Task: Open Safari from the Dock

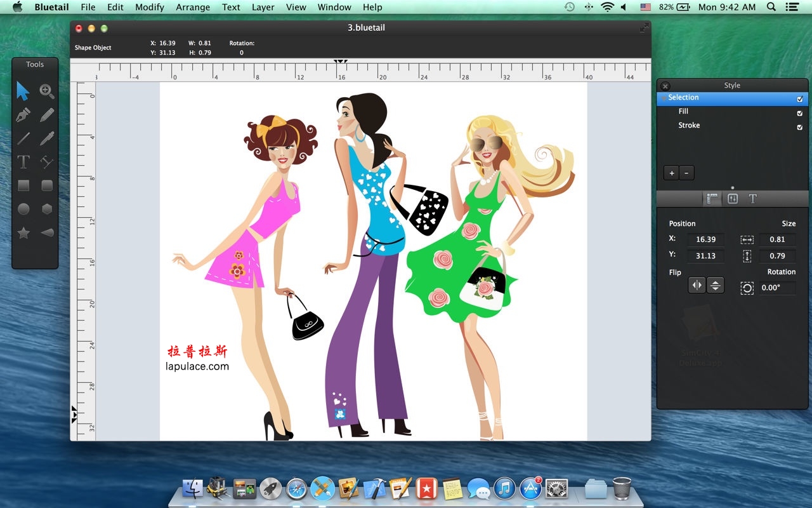Action: [296, 489]
